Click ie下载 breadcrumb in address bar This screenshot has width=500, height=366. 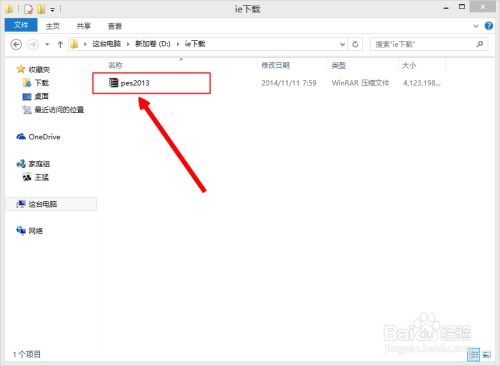[195, 44]
